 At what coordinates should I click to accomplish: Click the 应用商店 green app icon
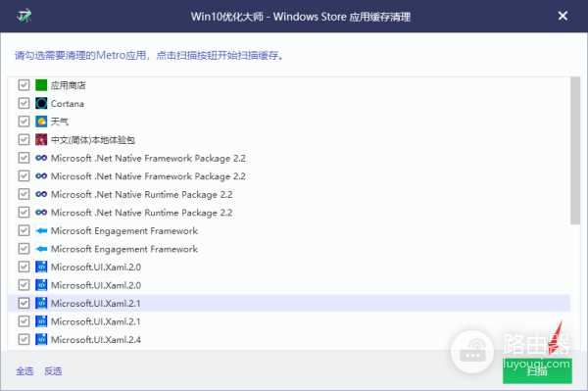[x=41, y=85]
